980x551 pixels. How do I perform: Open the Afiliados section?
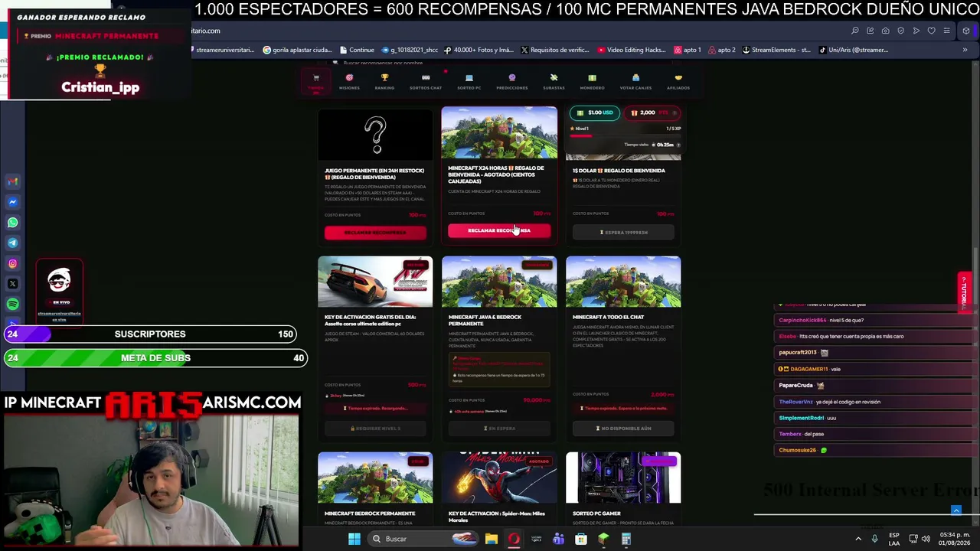coord(678,82)
